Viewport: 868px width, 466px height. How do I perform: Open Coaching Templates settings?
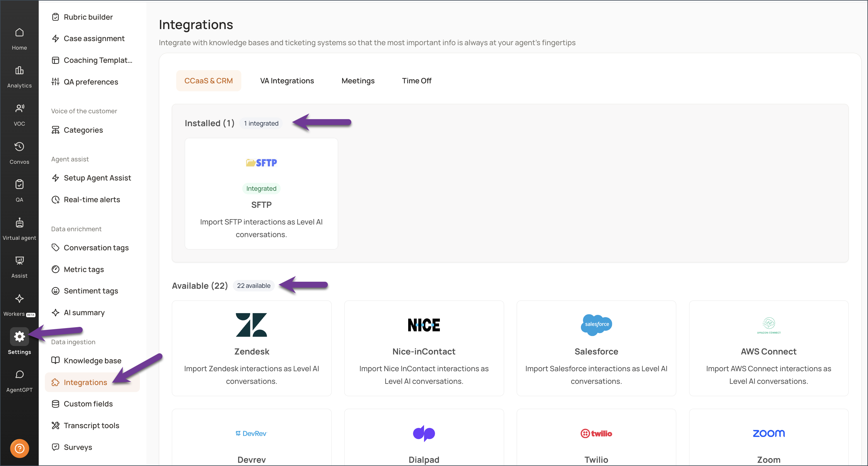click(x=92, y=60)
